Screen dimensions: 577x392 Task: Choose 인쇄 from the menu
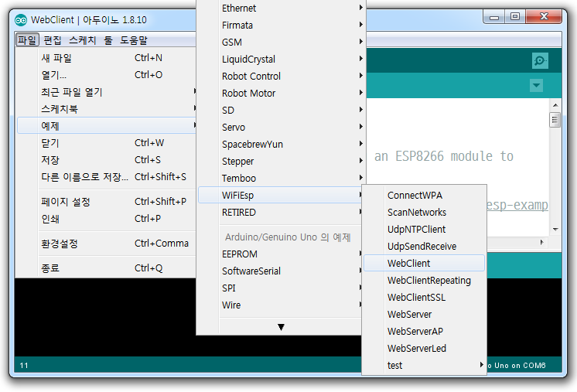[106, 219]
